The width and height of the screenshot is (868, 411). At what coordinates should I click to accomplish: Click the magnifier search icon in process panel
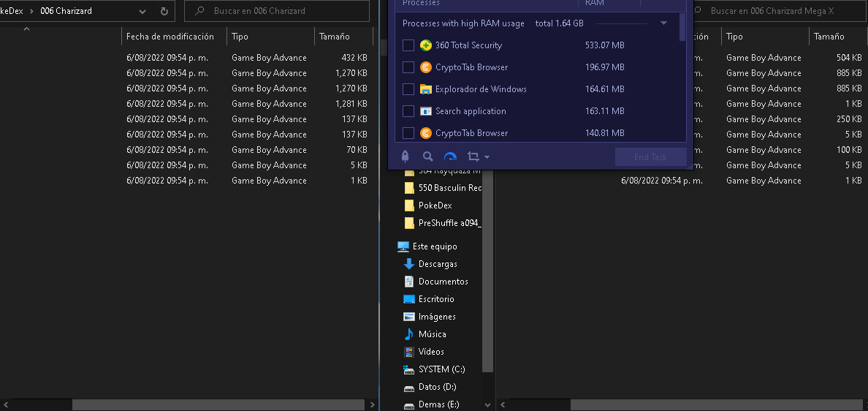(x=428, y=157)
